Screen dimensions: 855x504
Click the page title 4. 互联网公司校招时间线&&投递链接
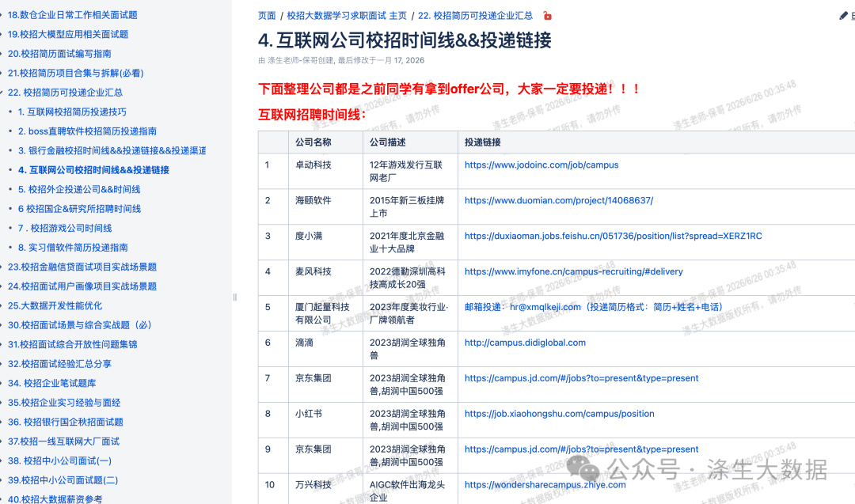(405, 40)
